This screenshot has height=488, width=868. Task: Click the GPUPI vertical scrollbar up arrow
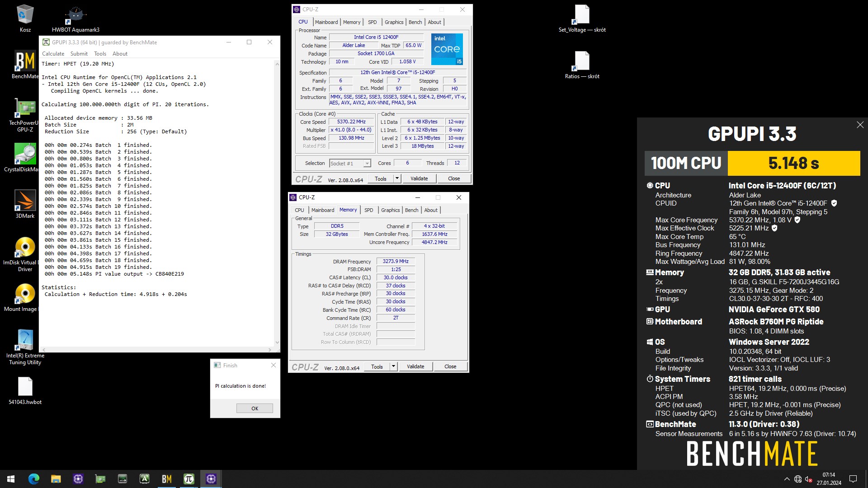(x=277, y=64)
